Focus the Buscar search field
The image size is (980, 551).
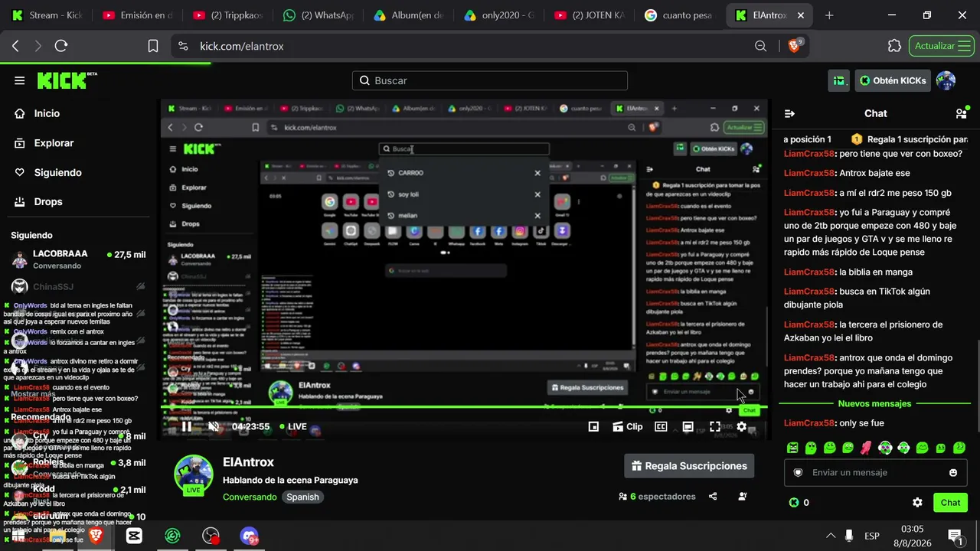[490, 80]
